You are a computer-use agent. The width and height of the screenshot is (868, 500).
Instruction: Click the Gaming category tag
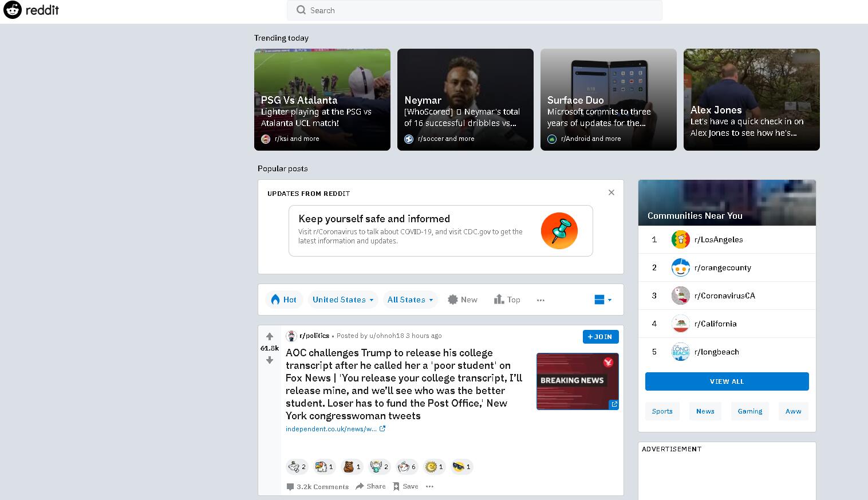point(750,411)
